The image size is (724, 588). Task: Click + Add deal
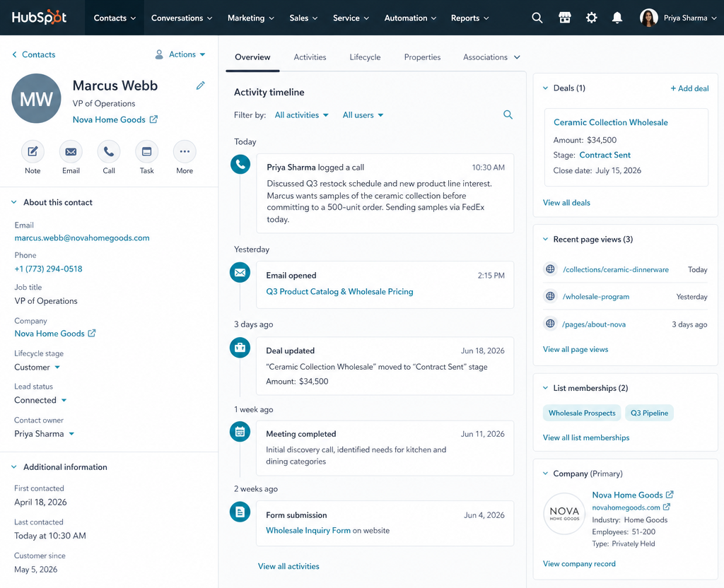pos(689,88)
